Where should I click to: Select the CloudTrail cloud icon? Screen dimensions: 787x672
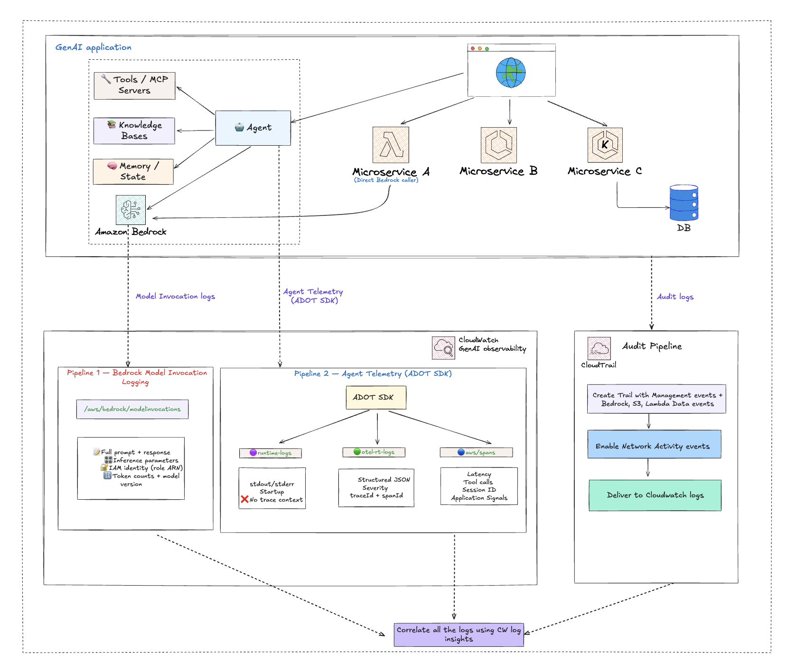tap(599, 348)
